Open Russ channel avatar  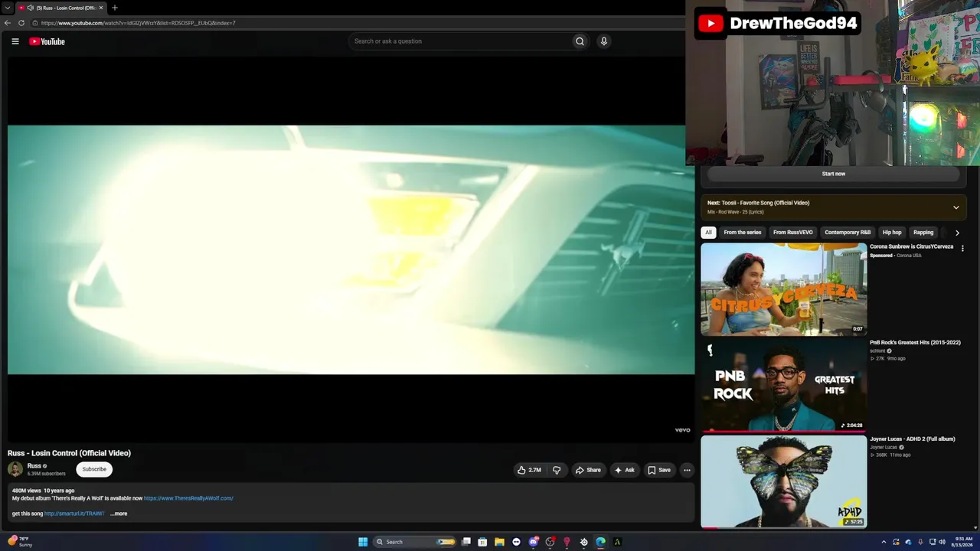(15, 469)
